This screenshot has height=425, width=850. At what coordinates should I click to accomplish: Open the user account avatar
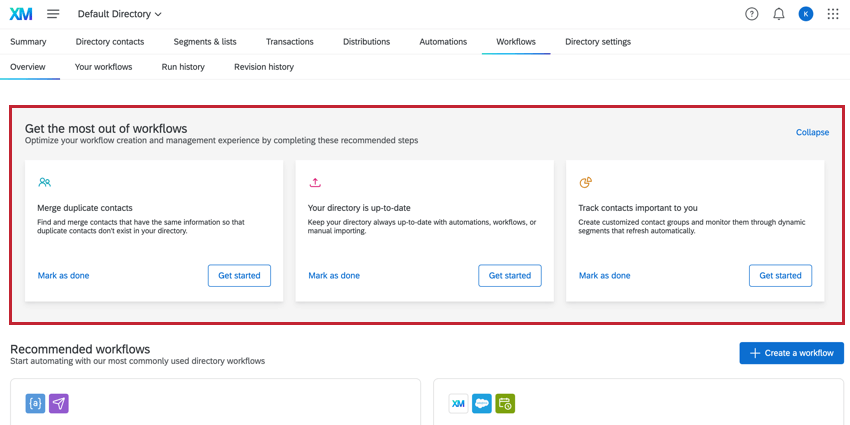(x=806, y=14)
